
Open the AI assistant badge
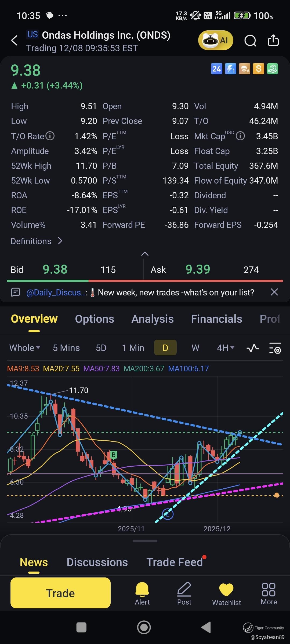pos(216,40)
